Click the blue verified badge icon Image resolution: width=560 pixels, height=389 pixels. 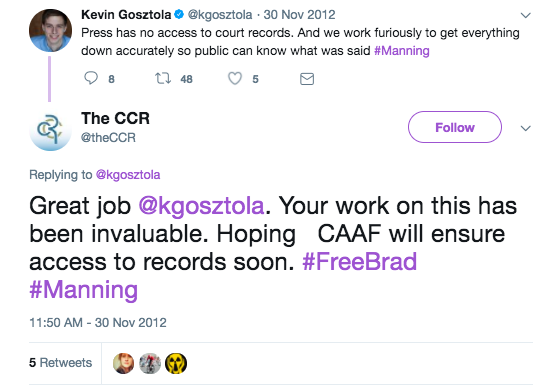tap(179, 14)
